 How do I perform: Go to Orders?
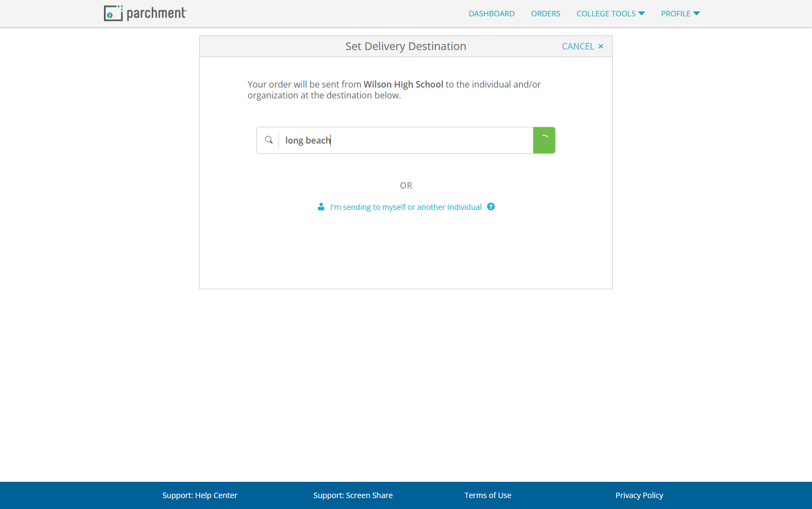coord(545,14)
